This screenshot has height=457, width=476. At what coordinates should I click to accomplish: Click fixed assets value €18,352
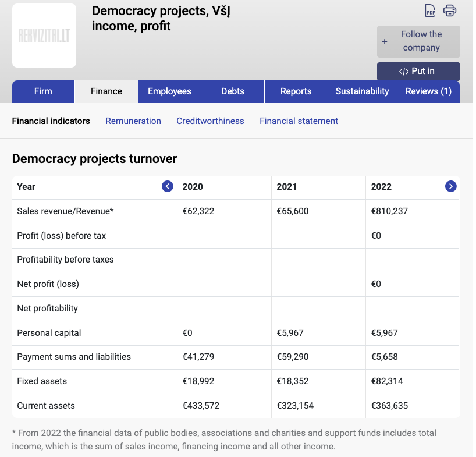292,381
